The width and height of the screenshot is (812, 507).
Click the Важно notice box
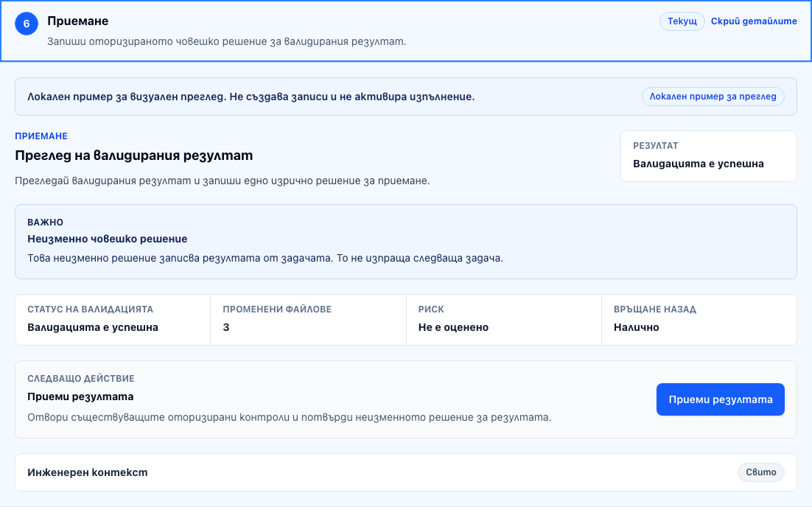[x=405, y=242]
